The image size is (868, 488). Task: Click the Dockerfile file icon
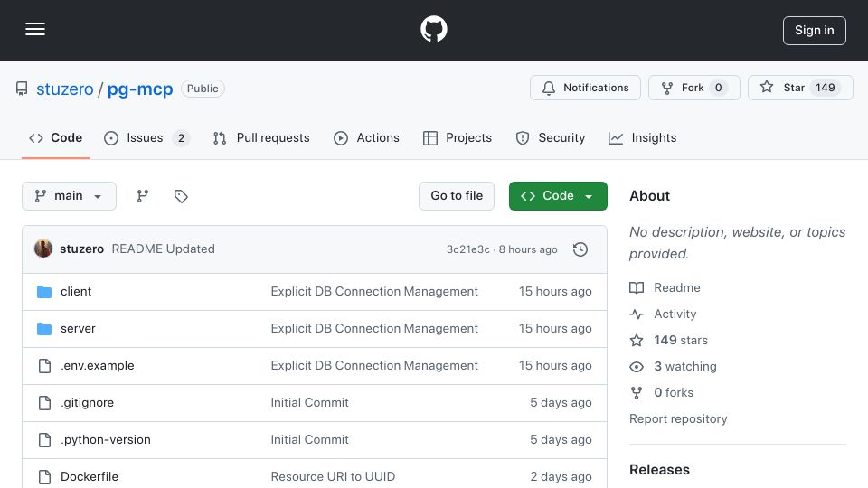[44, 477]
